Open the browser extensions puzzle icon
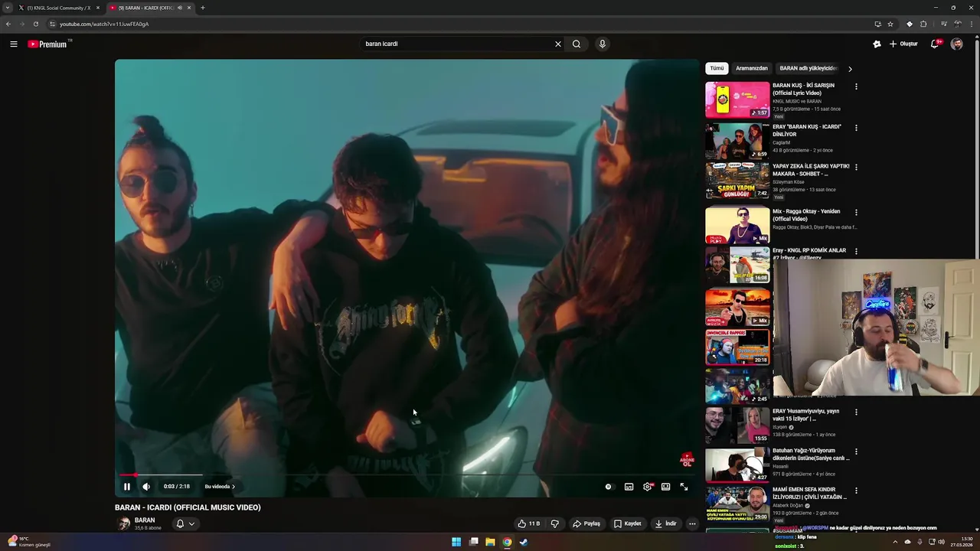The image size is (980, 551). coord(923,24)
